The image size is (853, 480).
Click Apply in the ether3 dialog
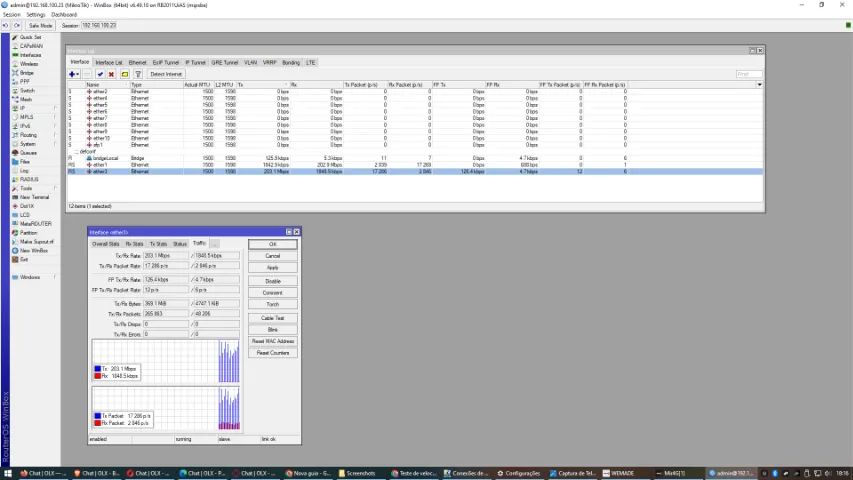coord(273,268)
